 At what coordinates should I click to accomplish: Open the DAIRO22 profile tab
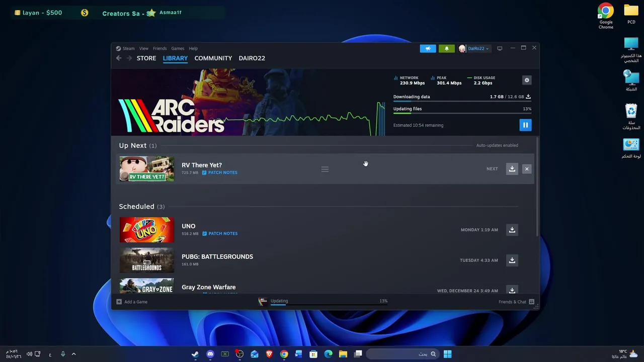[252, 58]
